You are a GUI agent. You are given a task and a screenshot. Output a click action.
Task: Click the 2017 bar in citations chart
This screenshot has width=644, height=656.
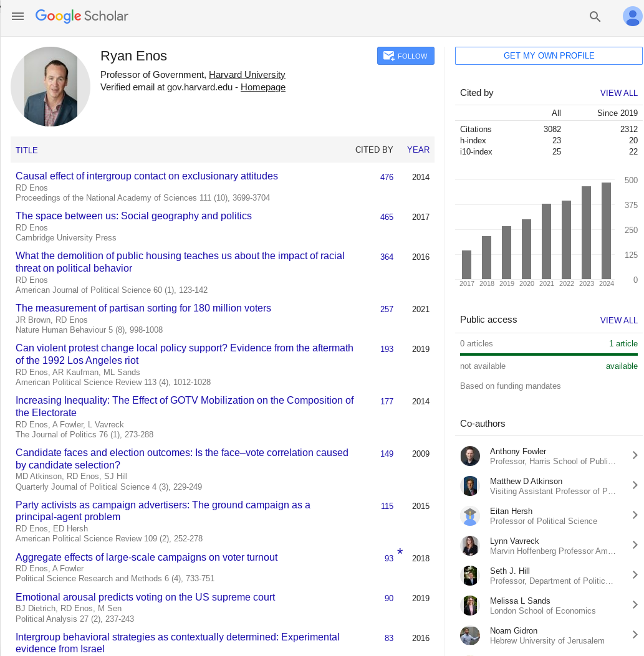coord(466,264)
